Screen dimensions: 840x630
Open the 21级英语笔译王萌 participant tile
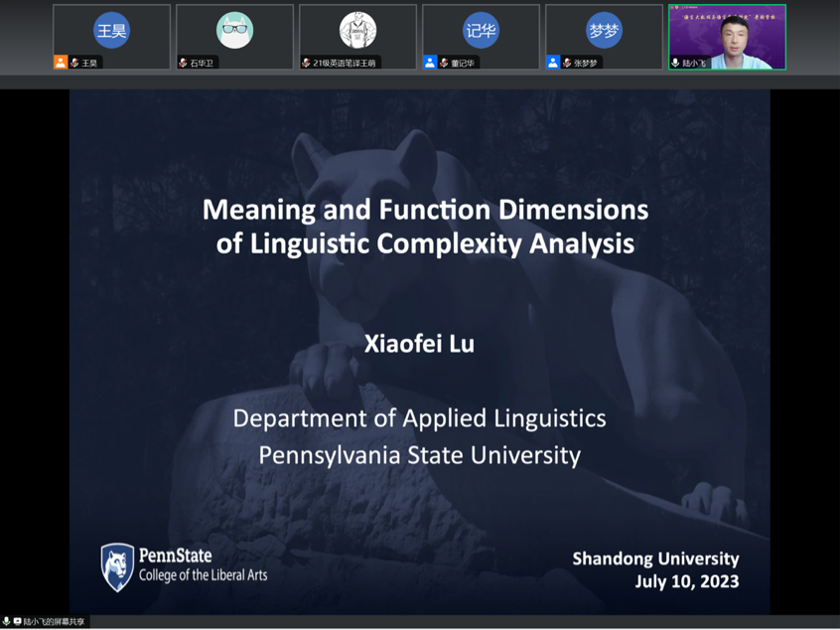coord(357,31)
